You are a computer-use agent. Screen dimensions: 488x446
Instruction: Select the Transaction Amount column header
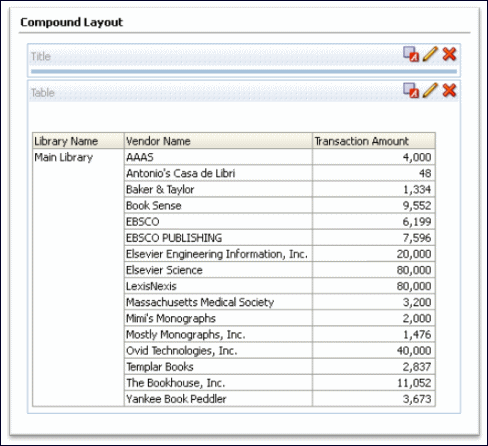[374, 141]
